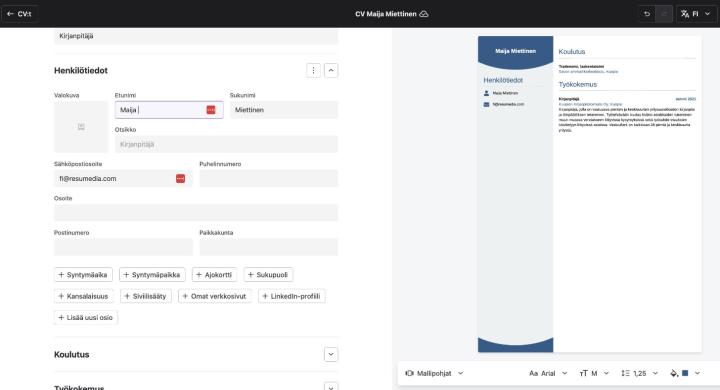
Task: Click red icon in Etunimi field
Action: point(211,110)
